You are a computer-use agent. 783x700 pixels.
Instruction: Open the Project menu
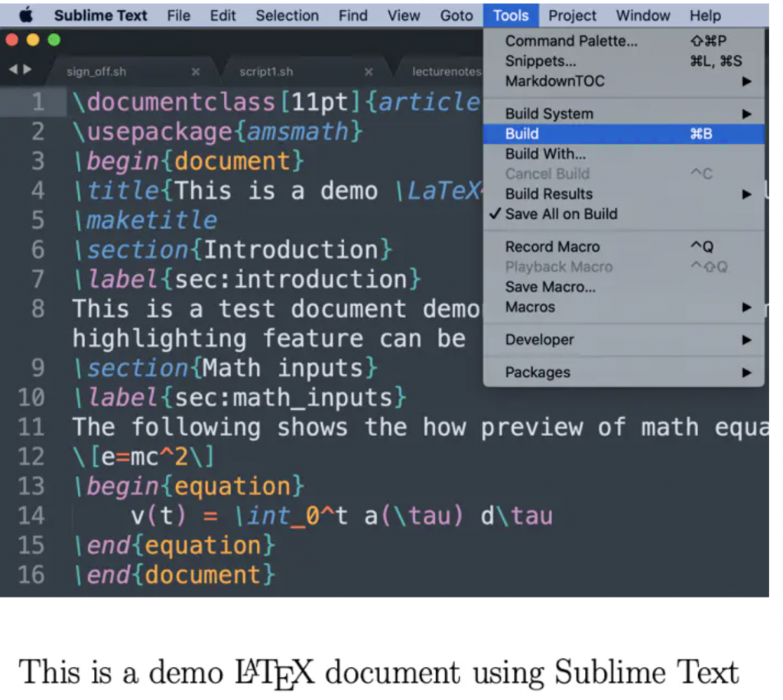pos(572,15)
